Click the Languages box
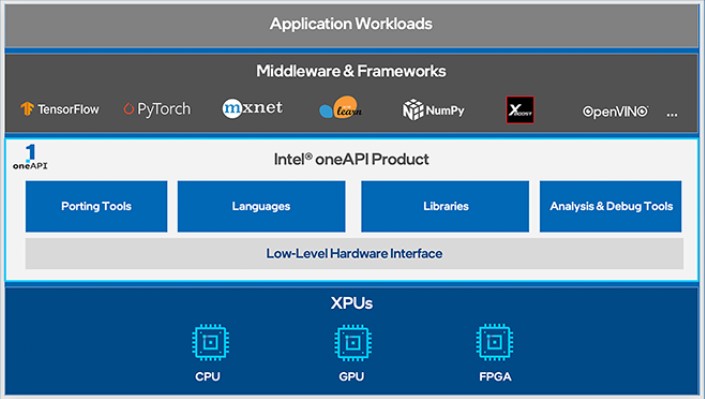705x399 pixels. point(261,206)
